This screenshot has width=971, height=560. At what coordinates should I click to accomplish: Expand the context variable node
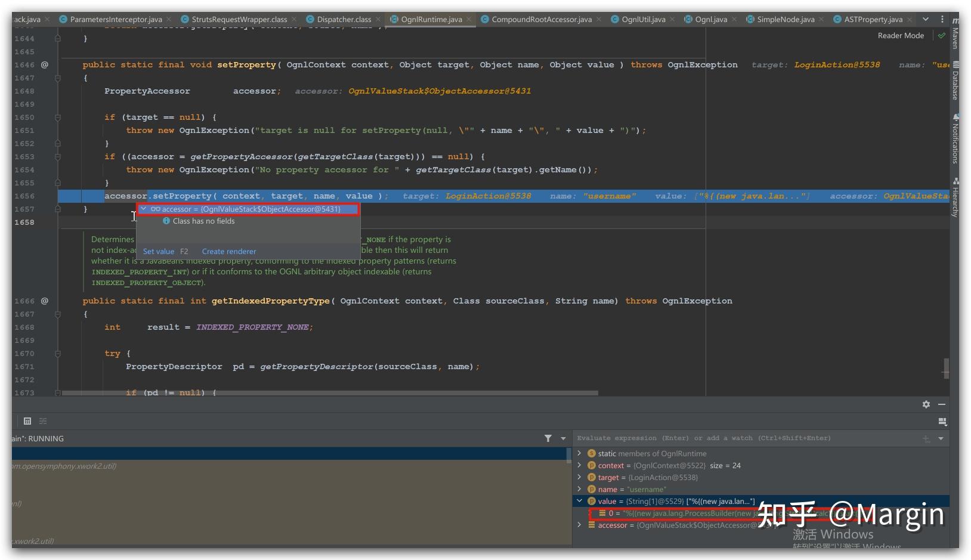coord(579,465)
